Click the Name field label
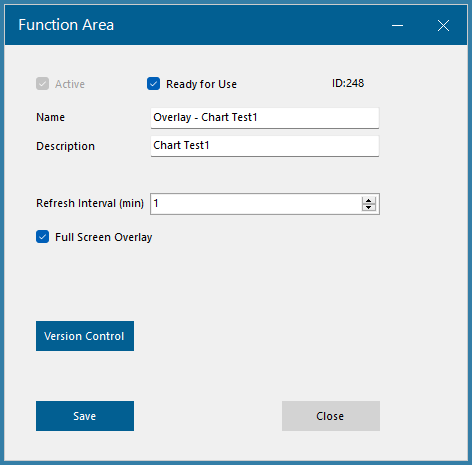 [50, 117]
